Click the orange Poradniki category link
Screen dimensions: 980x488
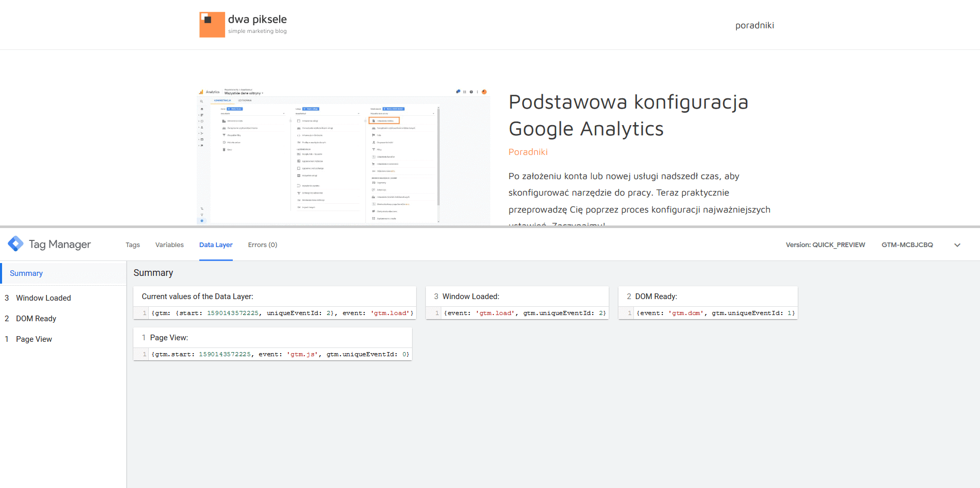pos(528,152)
